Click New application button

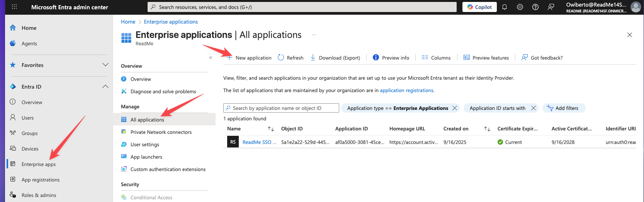point(249,58)
